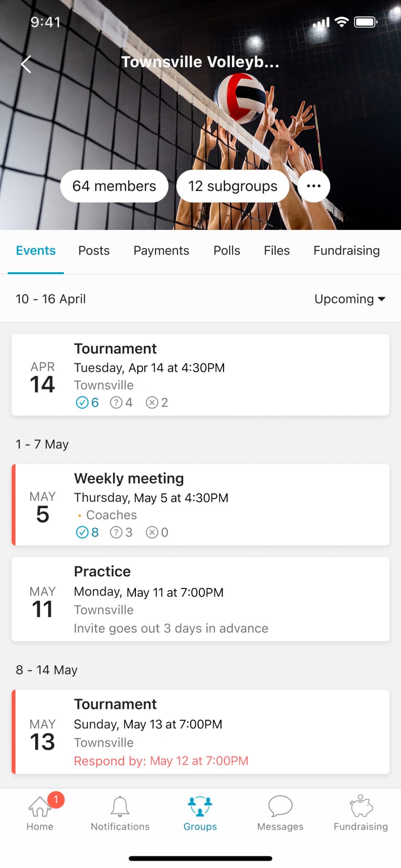
Task: Expand the Upcoming filter dropdown
Action: [x=350, y=299]
